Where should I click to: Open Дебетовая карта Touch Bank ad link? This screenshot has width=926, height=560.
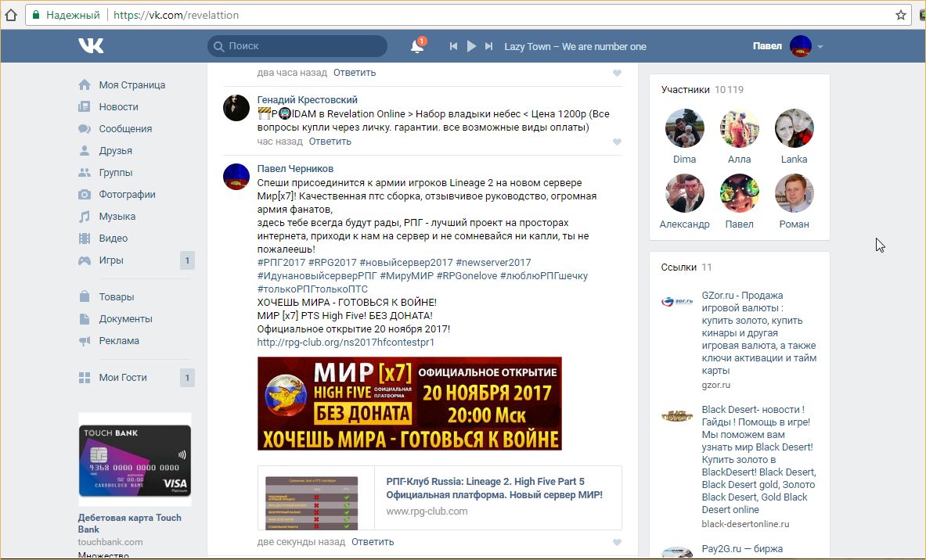[129, 523]
